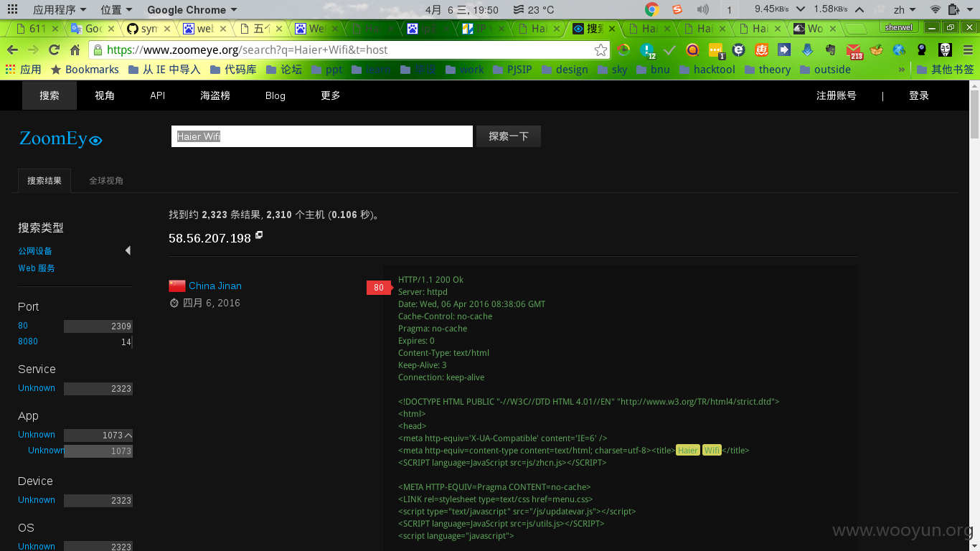Image resolution: width=980 pixels, height=551 pixels.
Task: Open the yellow box extension icon
Action: [876, 50]
